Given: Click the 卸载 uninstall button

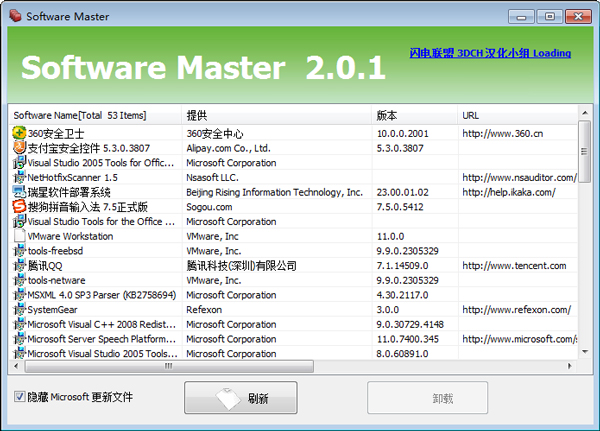Looking at the screenshot, I should 427,398.
